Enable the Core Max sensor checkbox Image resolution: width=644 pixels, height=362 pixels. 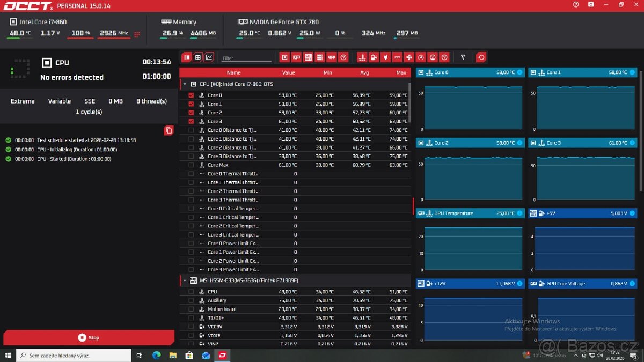[x=191, y=165]
